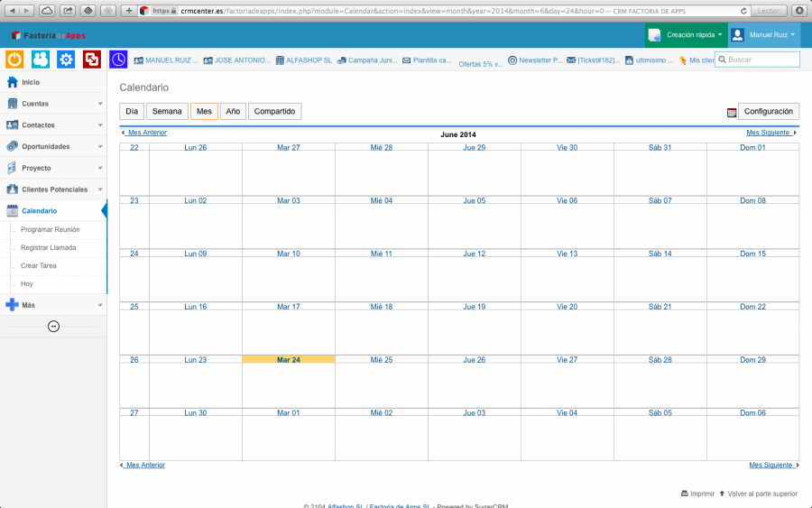Click the Safari share button
Screen dimensions: 812x508
(x=68, y=11)
